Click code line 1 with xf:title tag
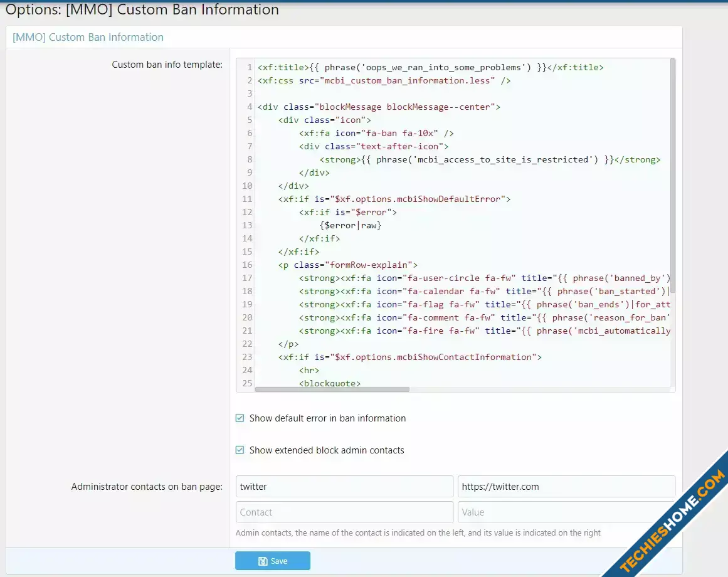This screenshot has height=577, width=728. point(430,67)
